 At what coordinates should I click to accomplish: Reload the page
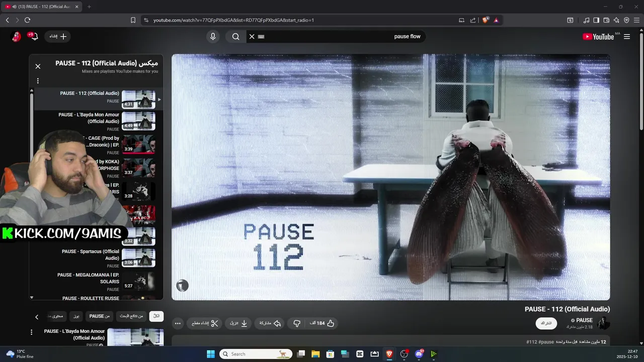27,20
